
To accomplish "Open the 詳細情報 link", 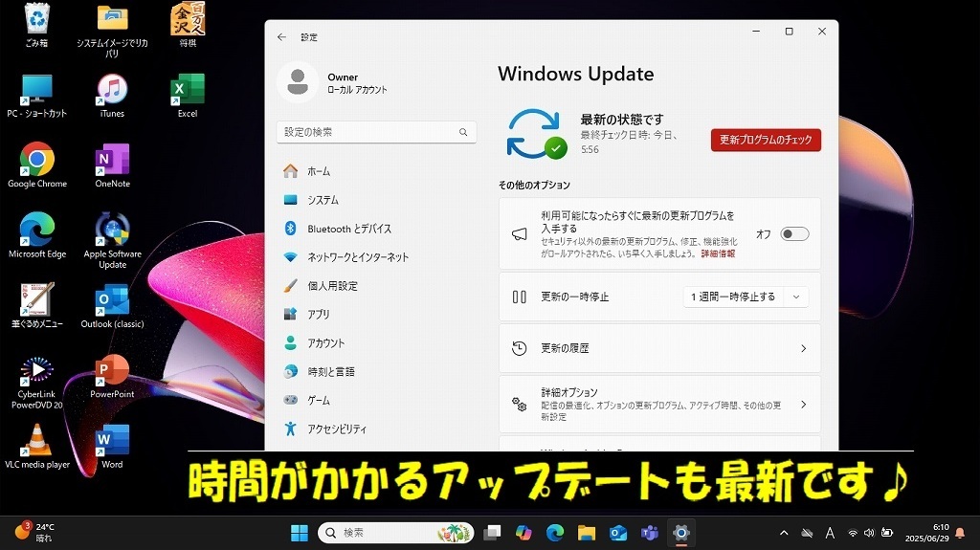I will tap(718, 253).
